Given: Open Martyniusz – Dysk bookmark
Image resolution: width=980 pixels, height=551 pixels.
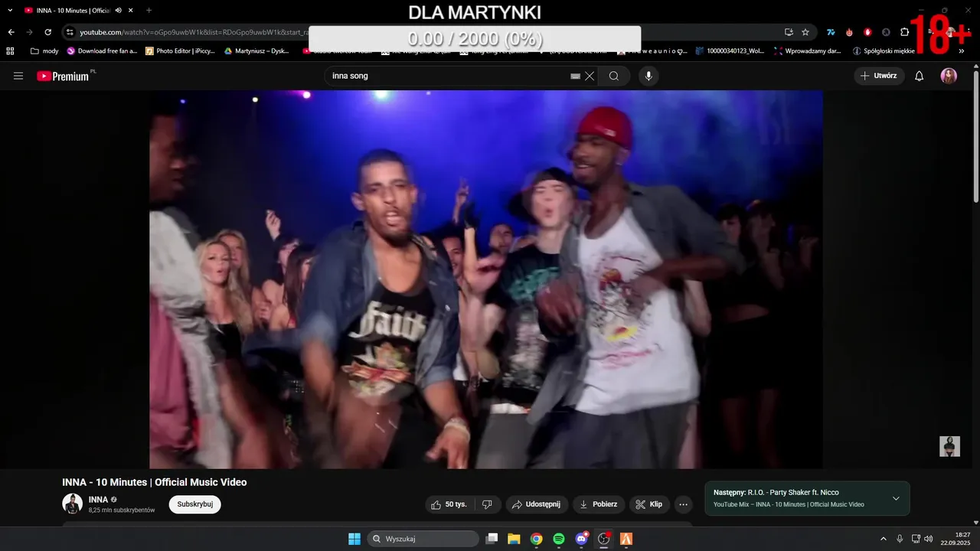Looking at the screenshot, I should pyautogui.click(x=257, y=51).
